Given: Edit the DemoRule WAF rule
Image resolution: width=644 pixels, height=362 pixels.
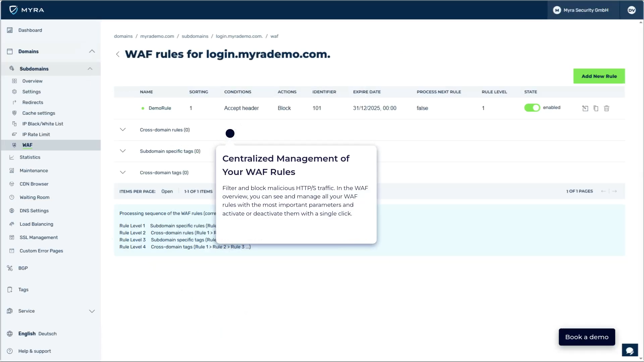Looking at the screenshot, I should 585,108.
